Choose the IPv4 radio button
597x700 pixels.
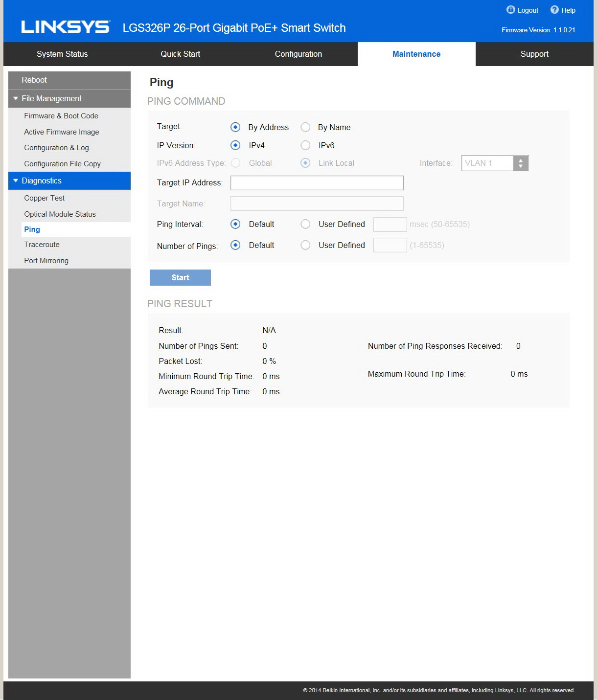(x=235, y=145)
